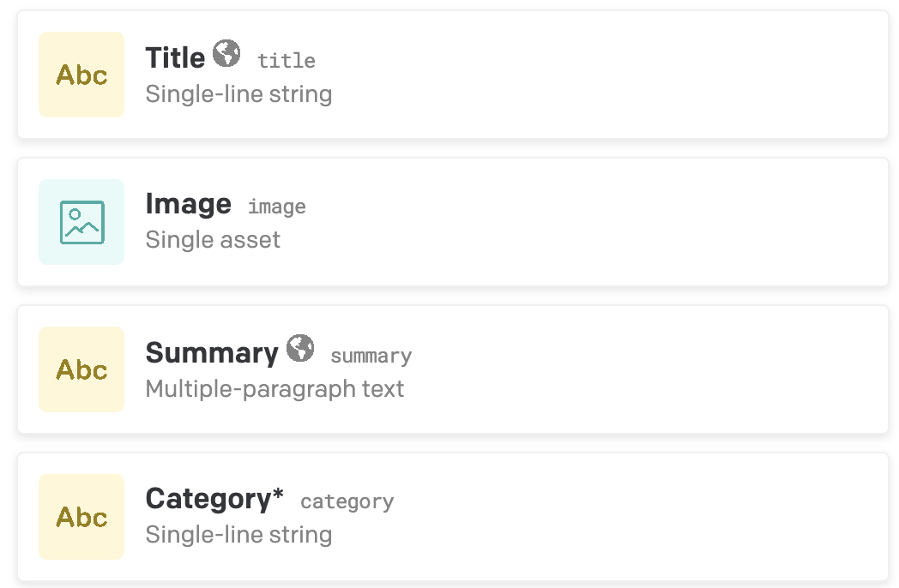Click the Summary field's Abc type icon

point(81,369)
